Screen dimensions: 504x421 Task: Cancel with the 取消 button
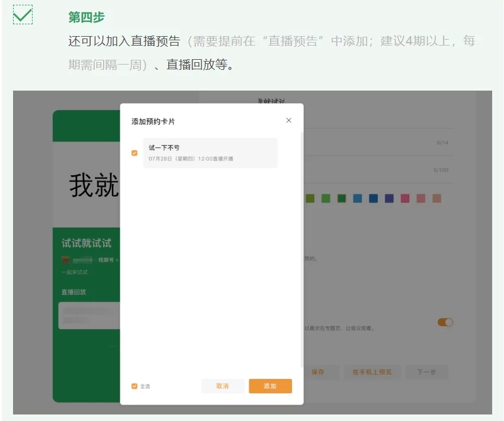click(x=223, y=386)
